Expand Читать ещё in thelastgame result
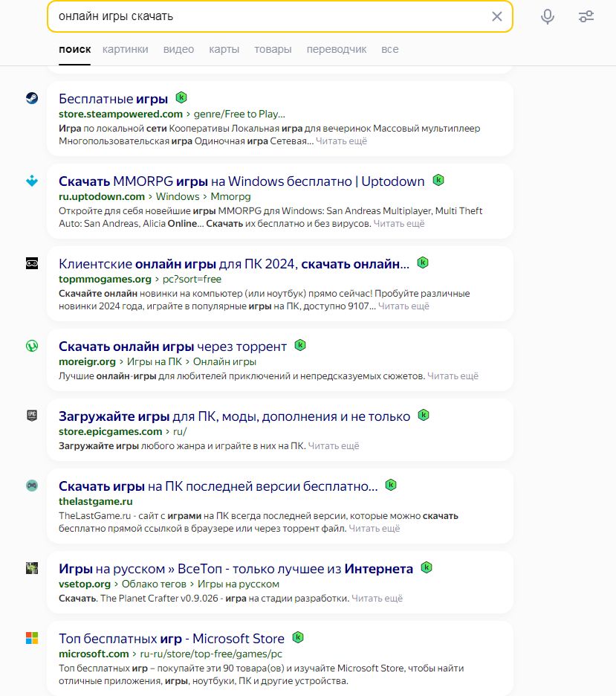 (x=375, y=529)
